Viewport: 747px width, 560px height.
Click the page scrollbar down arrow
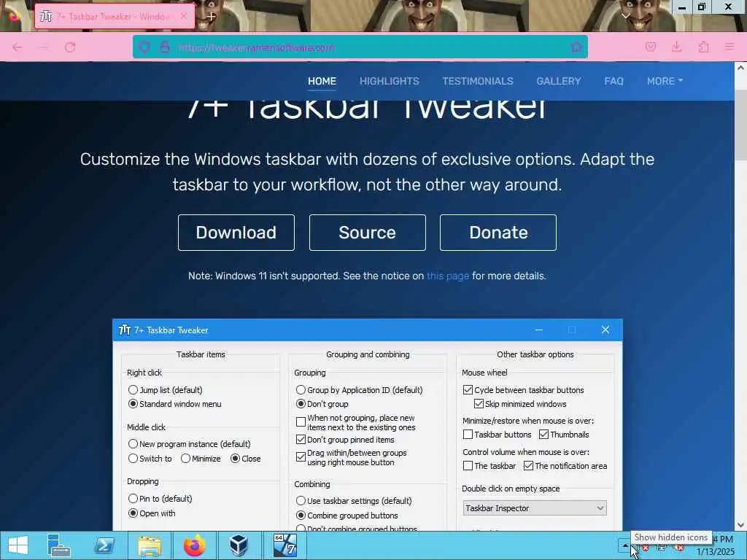pos(740,525)
